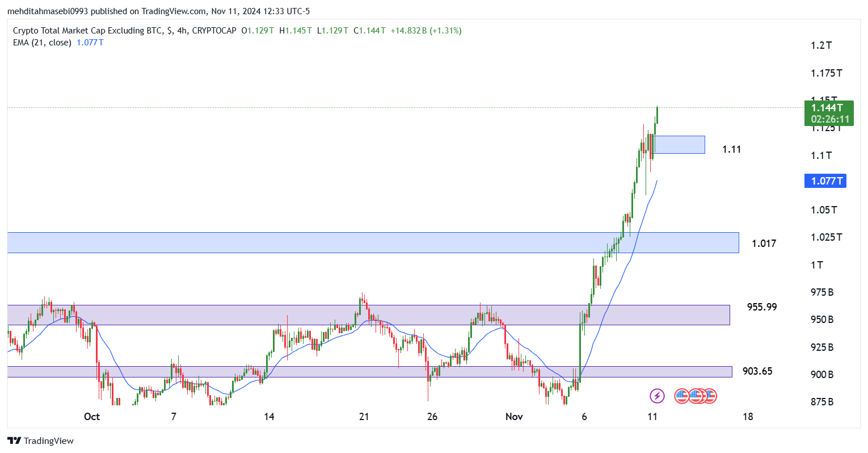868x453 pixels.
Task: Click the 1.2T price axis label
Action: click(821, 45)
